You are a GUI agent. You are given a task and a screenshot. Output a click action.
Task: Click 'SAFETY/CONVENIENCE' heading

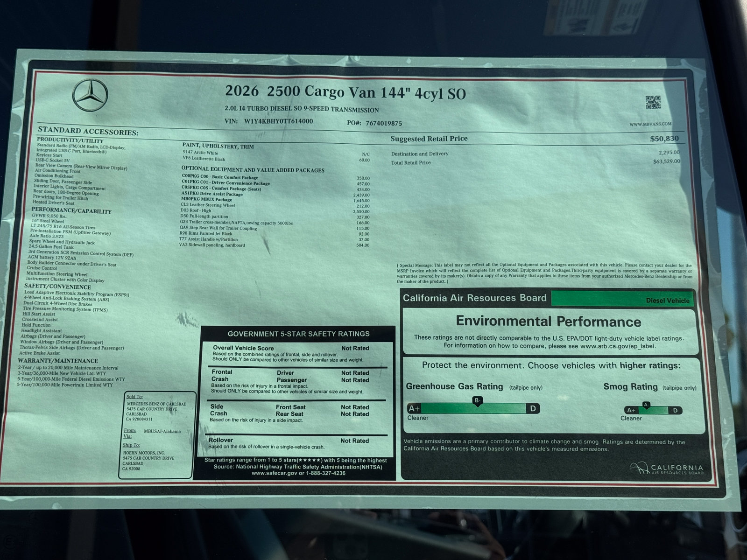tap(57, 286)
